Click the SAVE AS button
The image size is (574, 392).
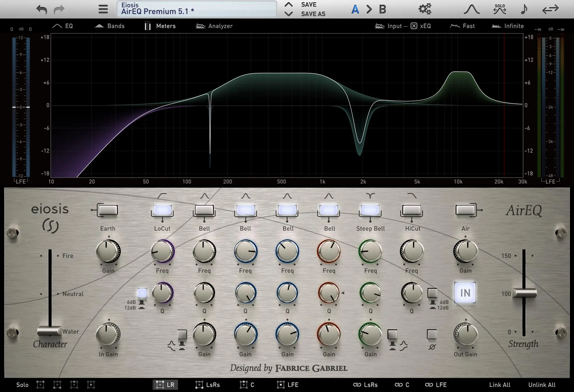[313, 14]
